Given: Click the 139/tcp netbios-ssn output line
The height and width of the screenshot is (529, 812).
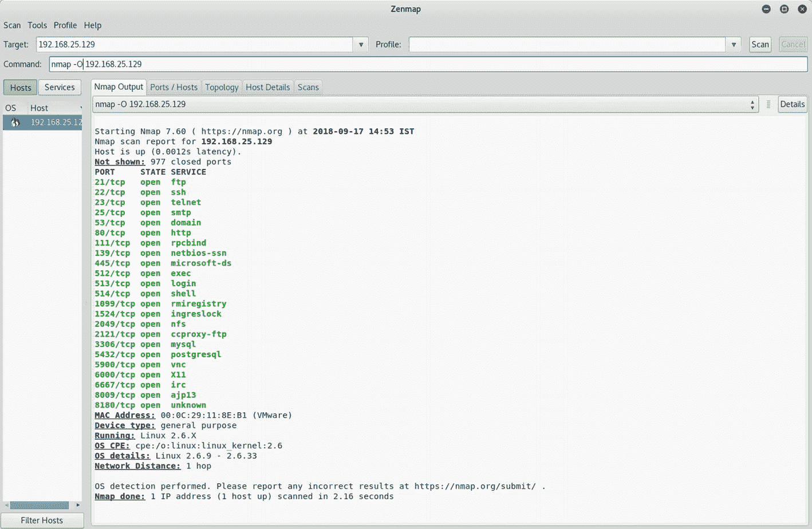Looking at the screenshot, I should point(160,253).
